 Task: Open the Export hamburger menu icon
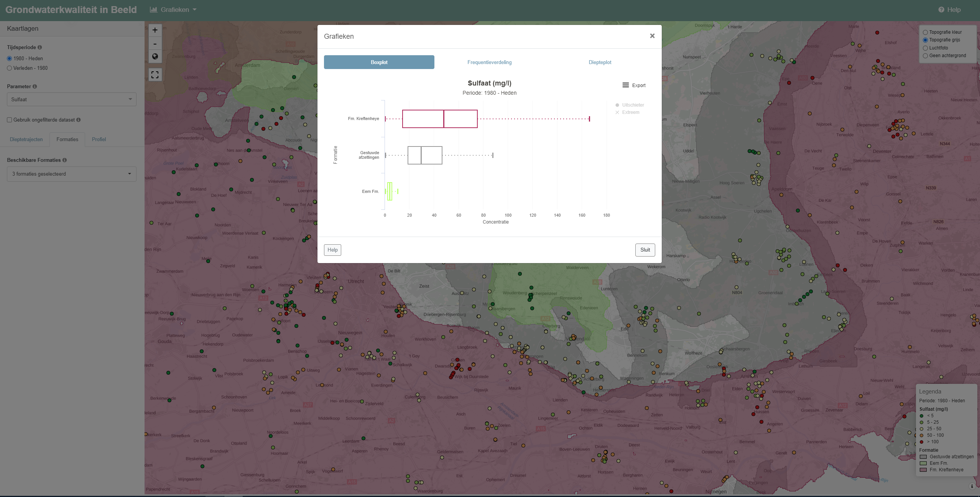click(625, 85)
